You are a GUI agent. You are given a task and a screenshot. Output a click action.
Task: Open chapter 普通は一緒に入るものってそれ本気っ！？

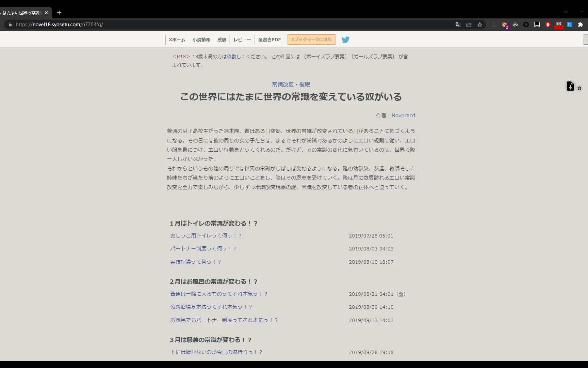(219, 294)
